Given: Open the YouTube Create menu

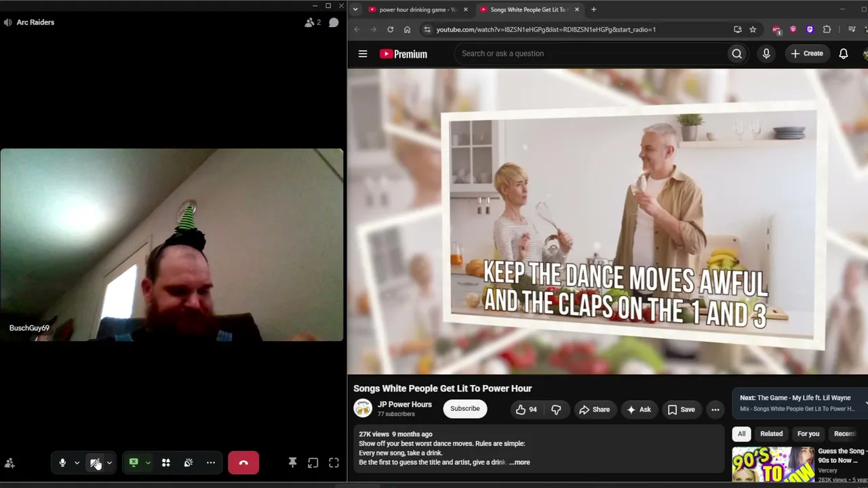Looking at the screenshot, I should click(807, 54).
